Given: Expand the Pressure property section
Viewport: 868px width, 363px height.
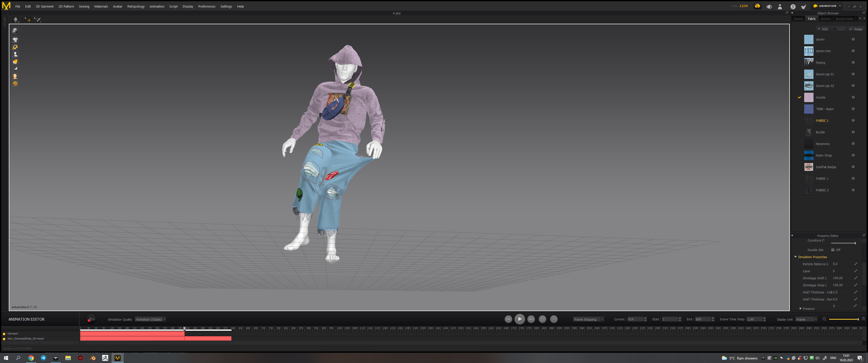Looking at the screenshot, I should click(x=801, y=309).
